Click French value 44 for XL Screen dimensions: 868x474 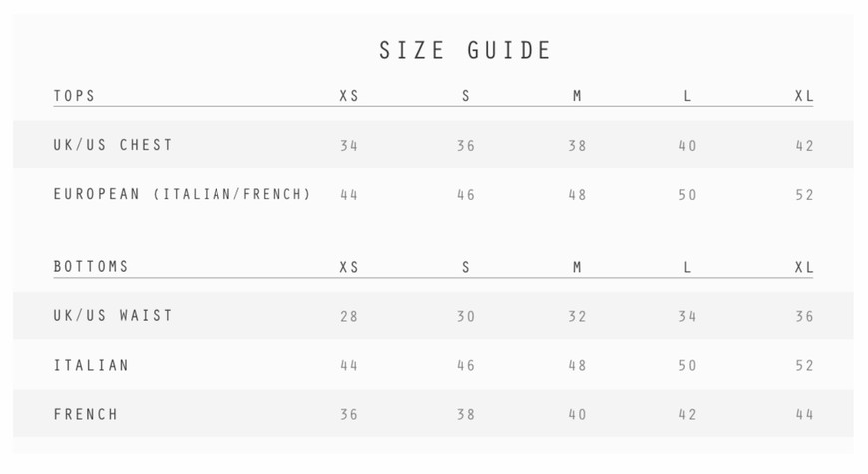coord(804,414)
